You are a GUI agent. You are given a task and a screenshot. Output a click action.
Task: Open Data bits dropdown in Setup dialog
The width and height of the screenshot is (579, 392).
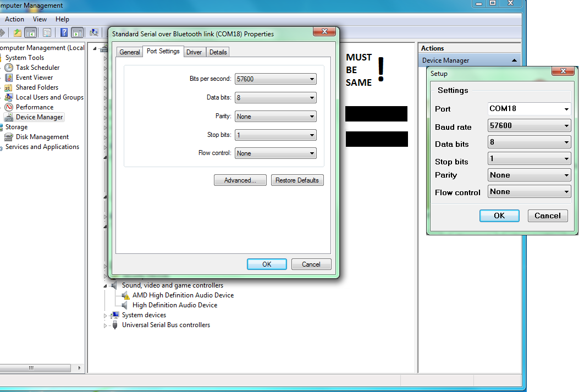(x=529, y=142)
